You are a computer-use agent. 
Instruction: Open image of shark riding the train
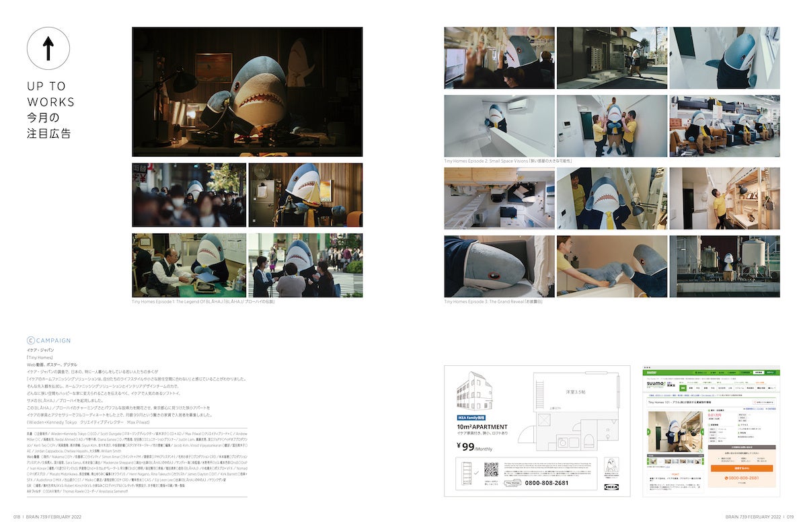pos(499,58)
